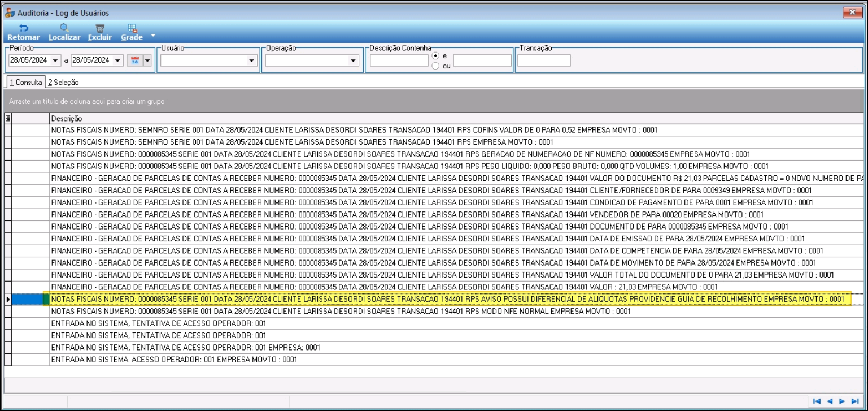Go to the previous record navigator icon
This screenshot has height=411, width=868.
(x=830, y=401)
